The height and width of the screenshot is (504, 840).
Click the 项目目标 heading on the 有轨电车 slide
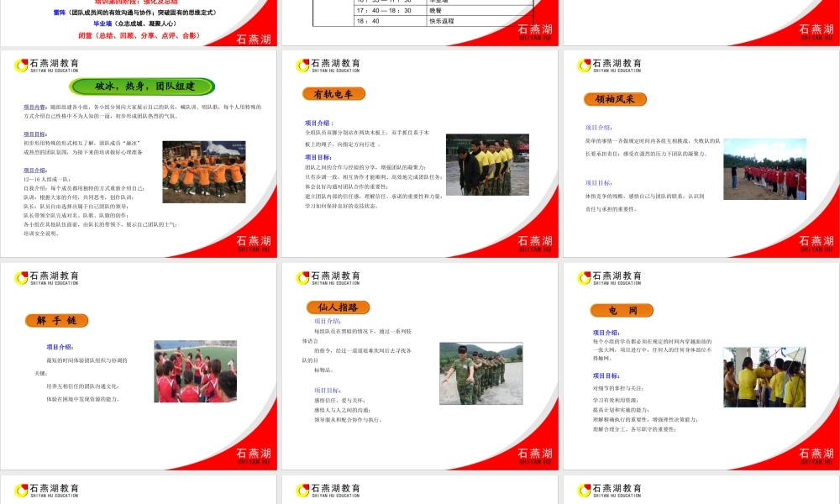pyautogui.click(x=318, y=157)
